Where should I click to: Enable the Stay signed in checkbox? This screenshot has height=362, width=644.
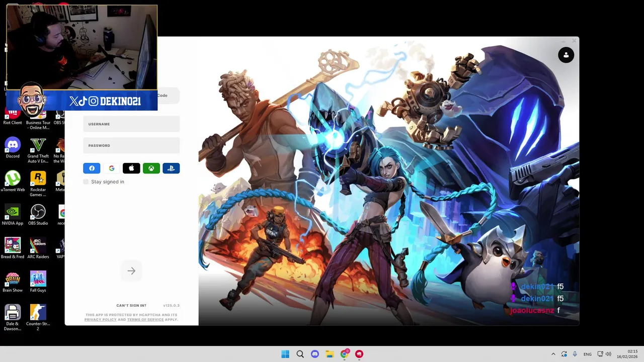[86, 182]
